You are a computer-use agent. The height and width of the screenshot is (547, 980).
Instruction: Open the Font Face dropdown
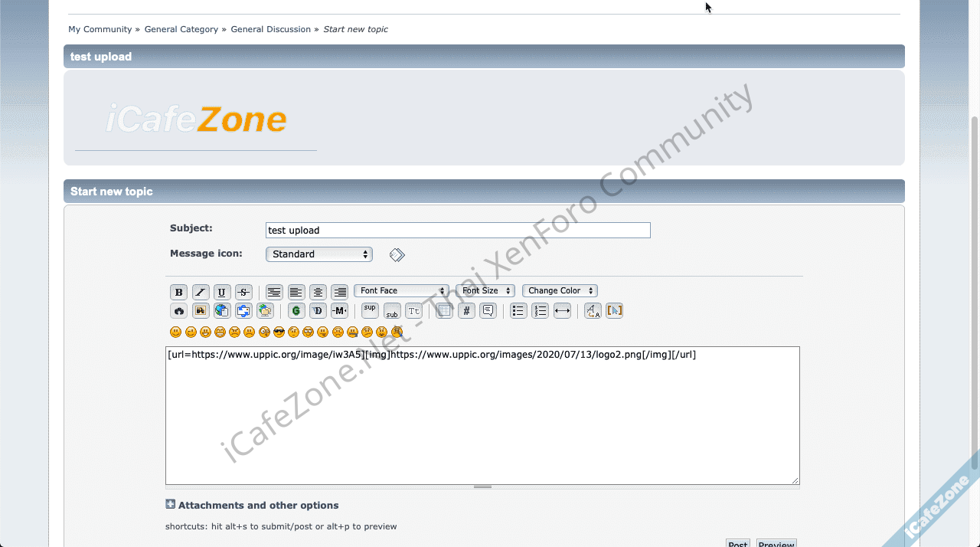click(401, 291)
